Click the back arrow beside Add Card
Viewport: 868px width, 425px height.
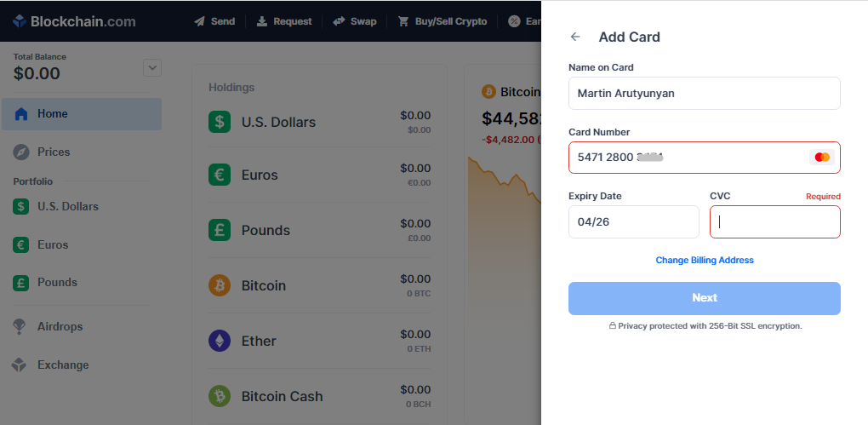(575, 37)
